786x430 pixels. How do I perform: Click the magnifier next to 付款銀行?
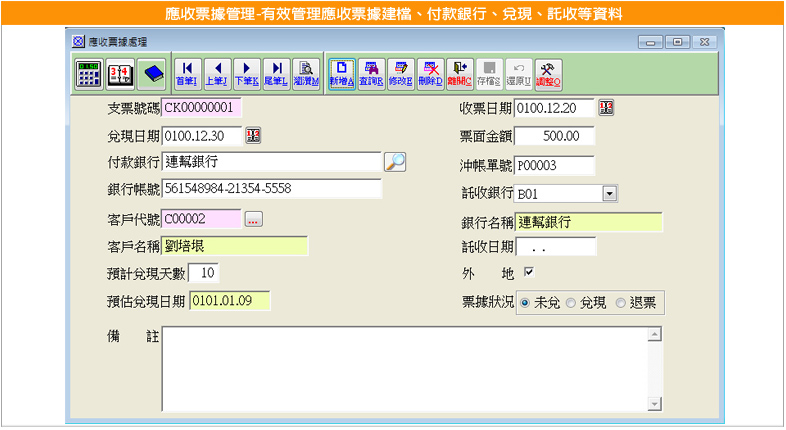[x=395, y=162]
